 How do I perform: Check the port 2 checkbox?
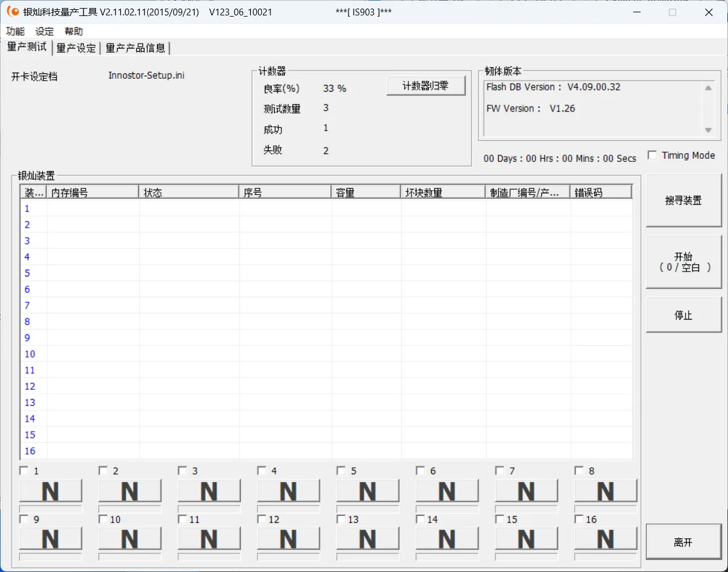103,471
